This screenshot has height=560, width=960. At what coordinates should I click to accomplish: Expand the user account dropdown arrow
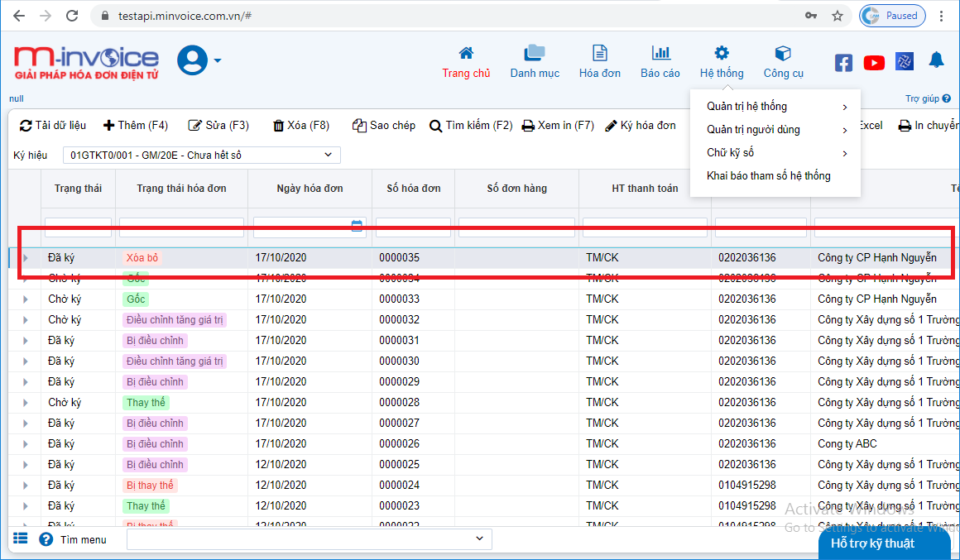[218, 60]
